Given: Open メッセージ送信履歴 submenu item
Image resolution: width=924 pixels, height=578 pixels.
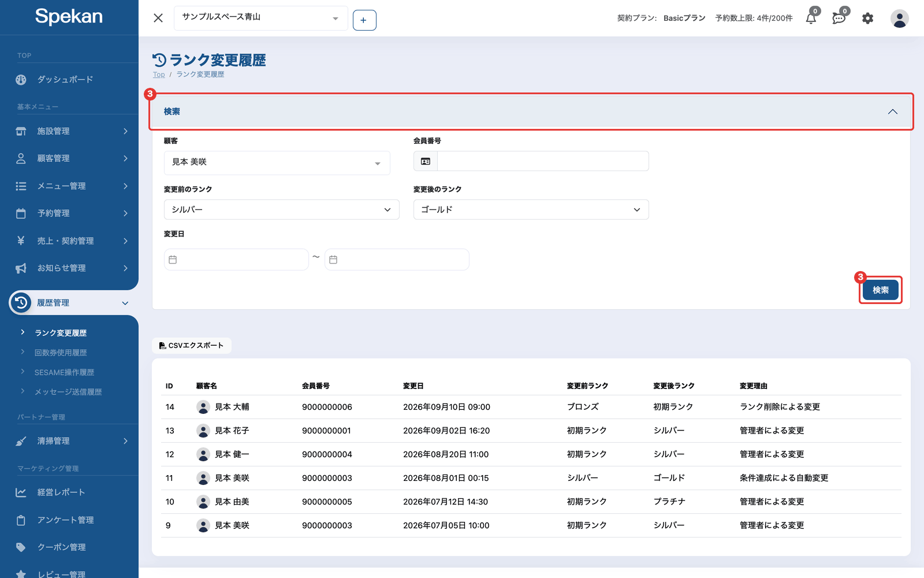Looking at the screenshot, I should (68, 392).
